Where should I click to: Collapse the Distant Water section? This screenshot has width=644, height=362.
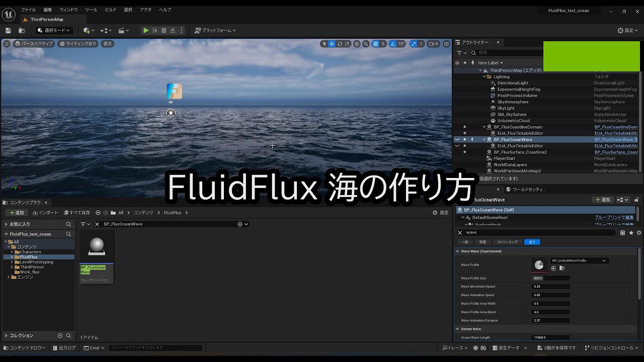click(x=458, y=329)
